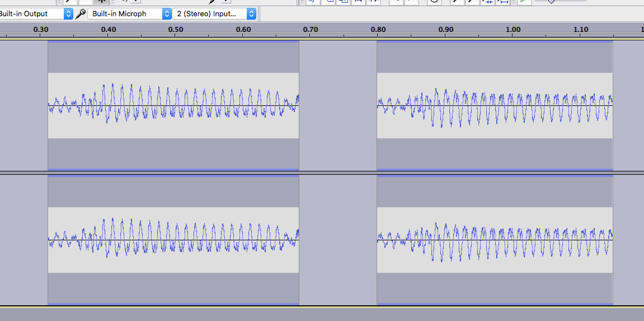Click the play-at-speed slider thumb in the top toolbar
Viewport: 644px width, 321px height.
click(551, 1)
